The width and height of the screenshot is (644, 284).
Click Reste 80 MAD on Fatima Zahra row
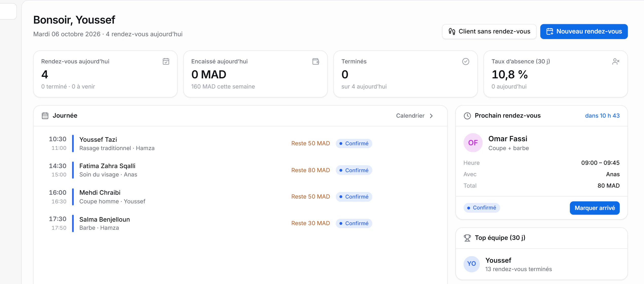point(311,170)
